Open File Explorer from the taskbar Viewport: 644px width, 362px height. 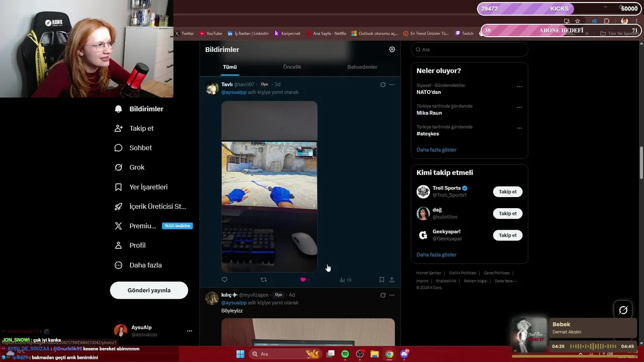point(374,354)
